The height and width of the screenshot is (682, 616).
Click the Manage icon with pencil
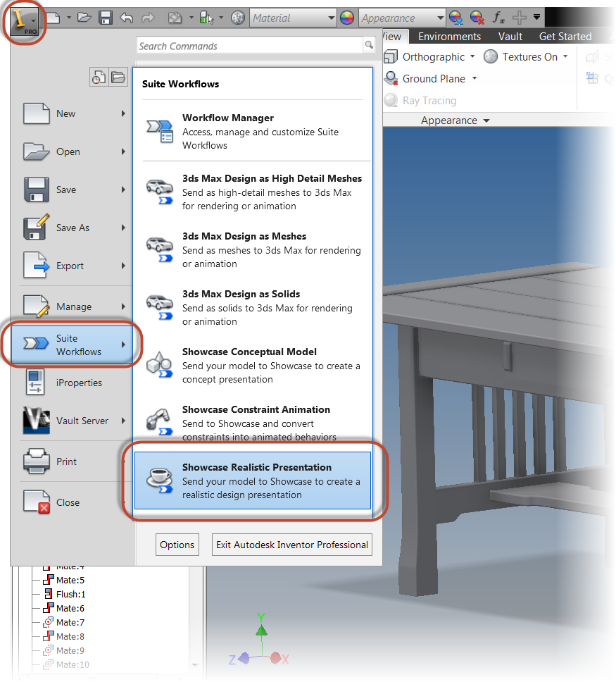pyautogui.click(x=37, y=306)
